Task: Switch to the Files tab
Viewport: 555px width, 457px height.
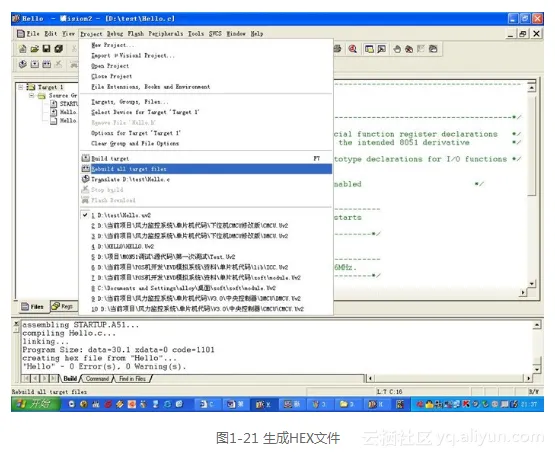Action: coord(33,307)
